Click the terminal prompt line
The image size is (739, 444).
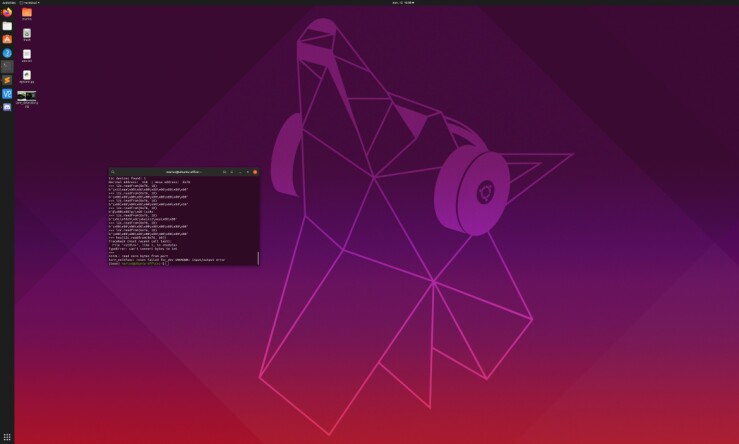139,263
